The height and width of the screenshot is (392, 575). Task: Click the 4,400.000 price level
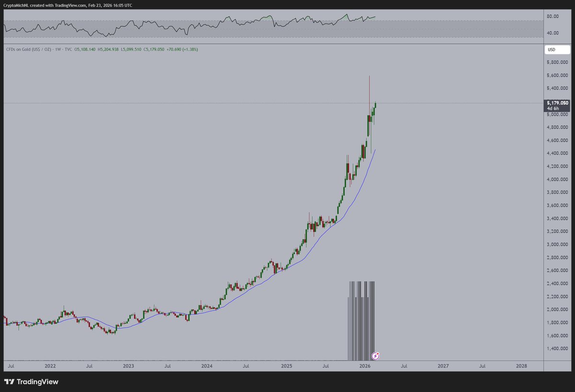point(557,153)
